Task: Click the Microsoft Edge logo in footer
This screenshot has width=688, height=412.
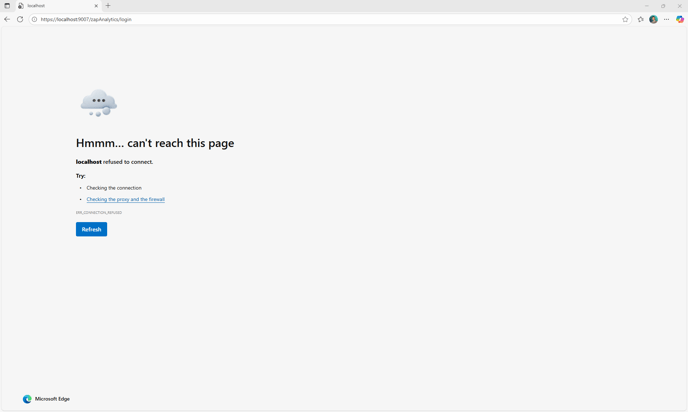Action: [28, 399]
